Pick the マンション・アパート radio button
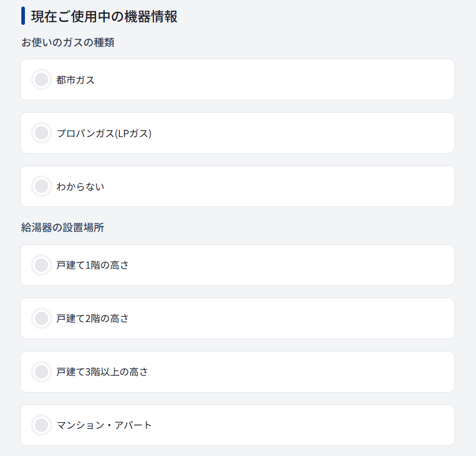The height and width of the screenshot is (456, 476). (x=41, y=425)
